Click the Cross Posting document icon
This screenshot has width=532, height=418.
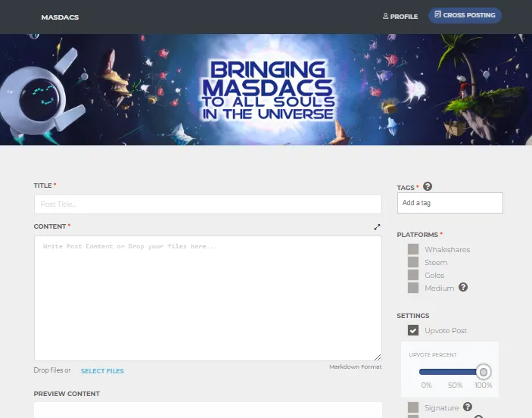[x=437, y=14]
